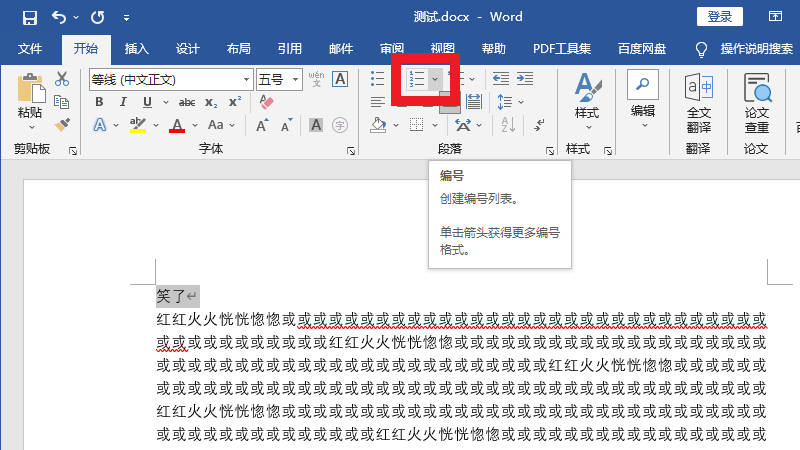Open the 布局 ribbon tab
The height and width of the screenshot is (450, 800).
click(x=238, y=48)
